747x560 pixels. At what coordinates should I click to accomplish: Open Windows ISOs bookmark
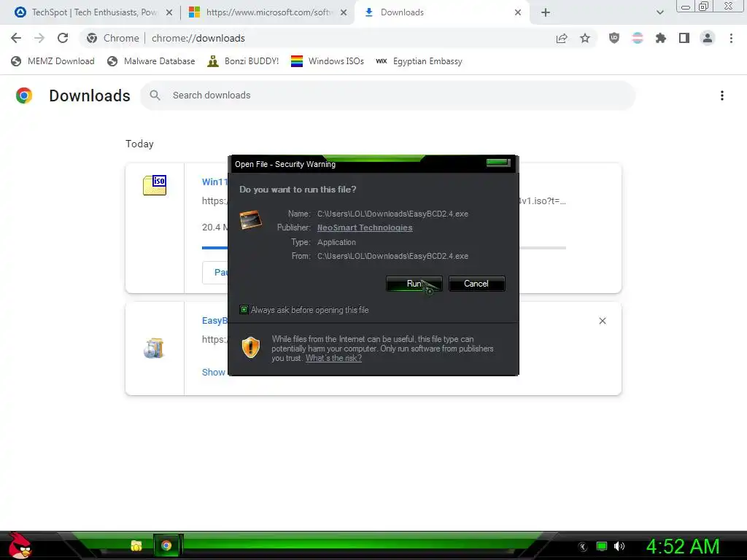coord(328,61)
